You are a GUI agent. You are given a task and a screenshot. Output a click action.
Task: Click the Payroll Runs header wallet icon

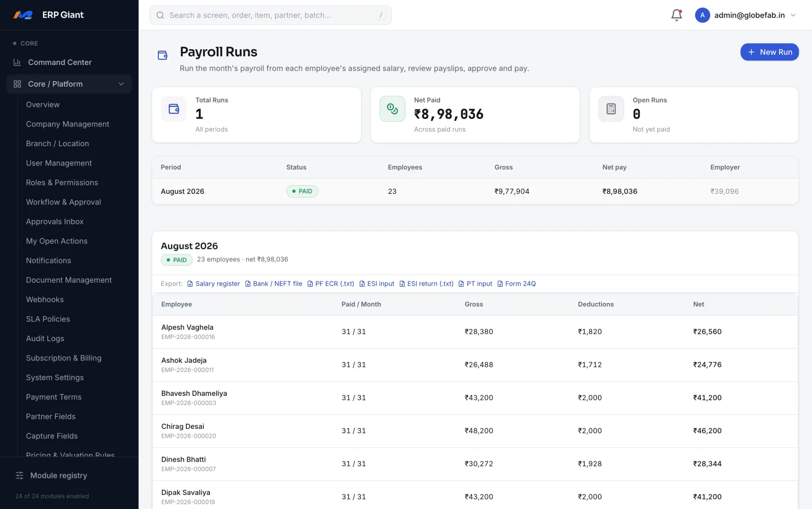[163, 55]
